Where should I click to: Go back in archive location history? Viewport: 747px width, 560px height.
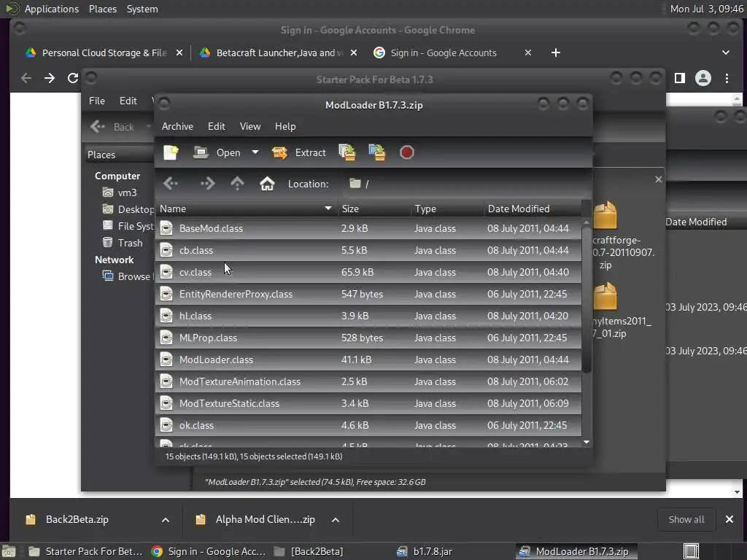(171, 183)
